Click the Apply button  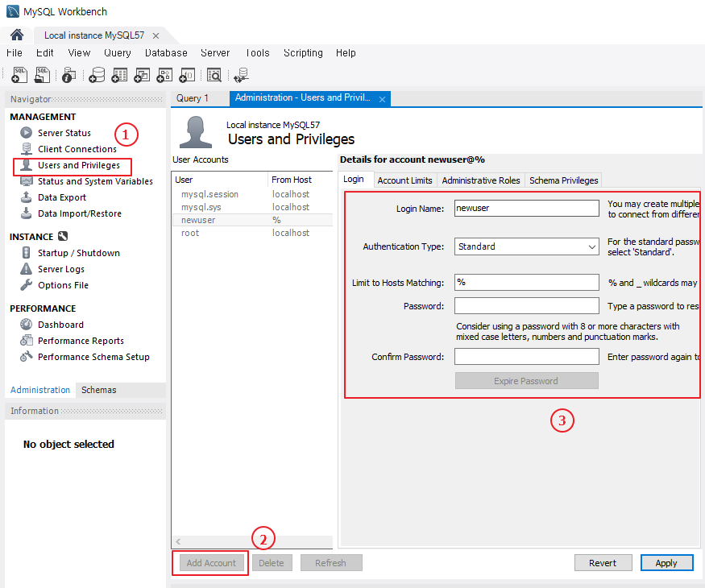coord(666,563)
